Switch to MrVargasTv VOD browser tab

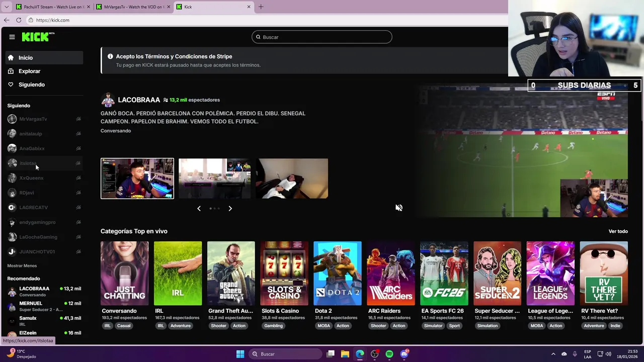point(133,7)
